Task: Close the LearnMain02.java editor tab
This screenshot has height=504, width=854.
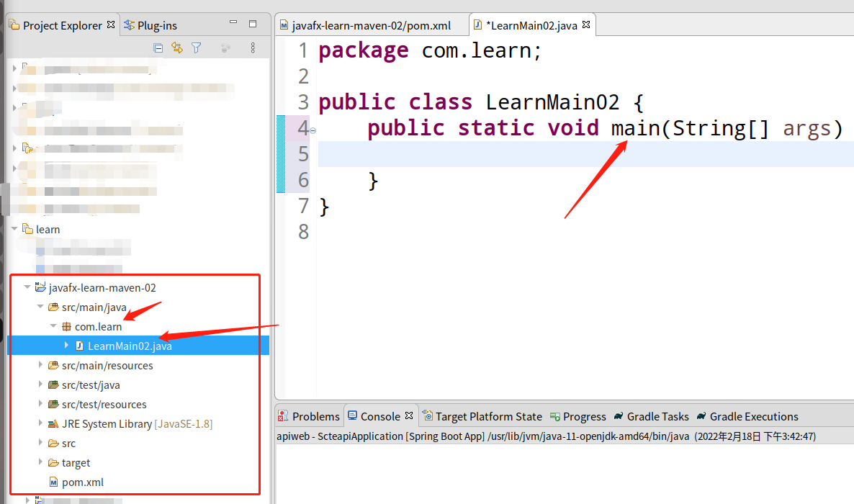Action: (x=586, y=25)
